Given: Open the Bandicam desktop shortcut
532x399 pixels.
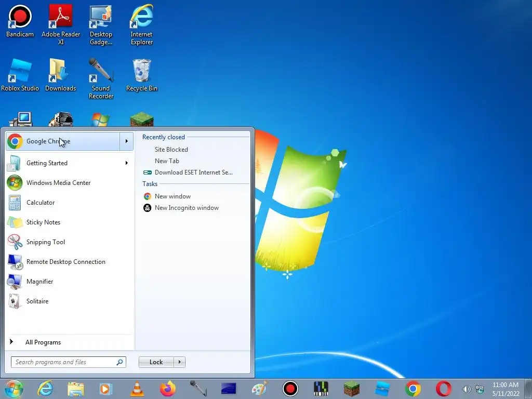Looking at the screenshot, I should pyautogui.click(x=20, y=21).
